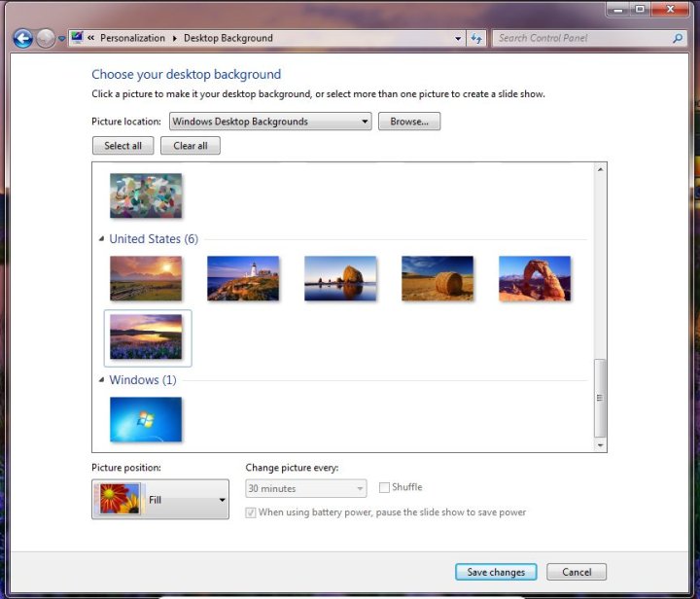Maximize the Desktop Background window
Viewport: 700px width, 599px height.
(640, 10)
